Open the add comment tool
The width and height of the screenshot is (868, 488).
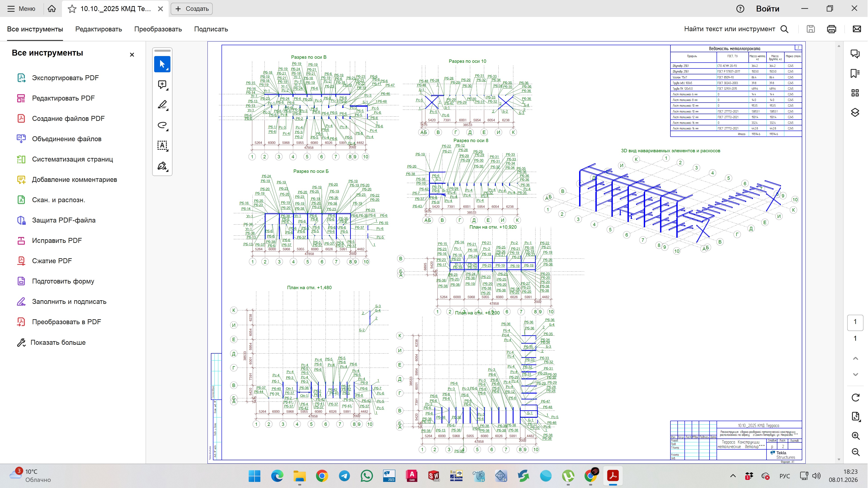click(x=162, y=84)
